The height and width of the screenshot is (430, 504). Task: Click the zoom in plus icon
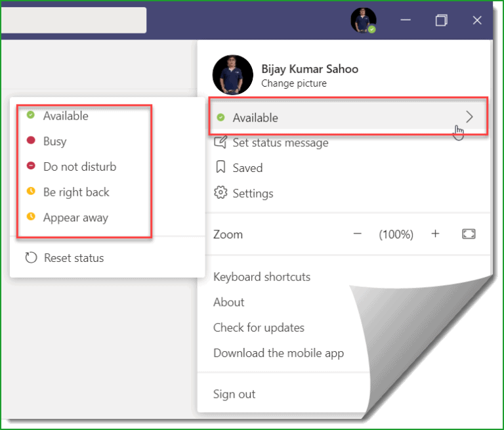point(435,234)
